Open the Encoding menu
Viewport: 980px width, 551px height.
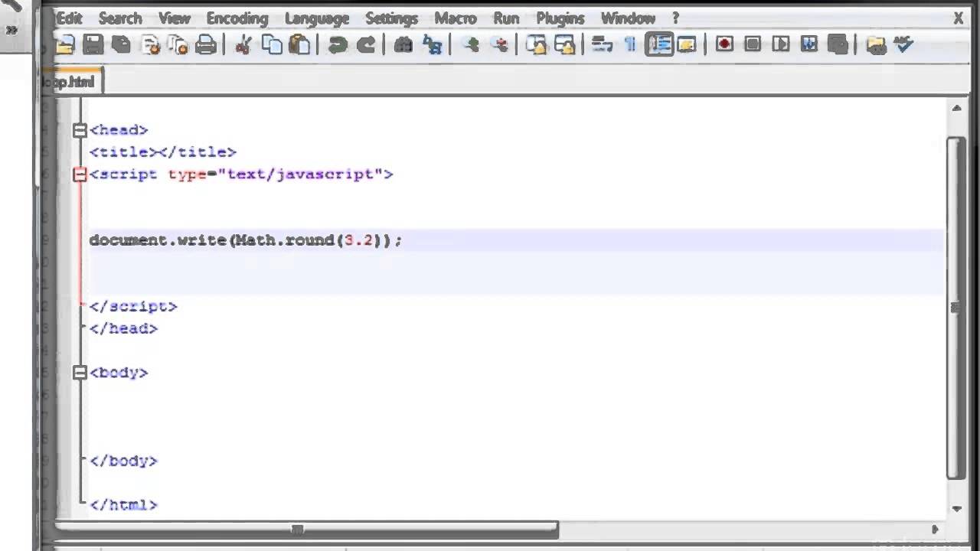tap(237, 18)
